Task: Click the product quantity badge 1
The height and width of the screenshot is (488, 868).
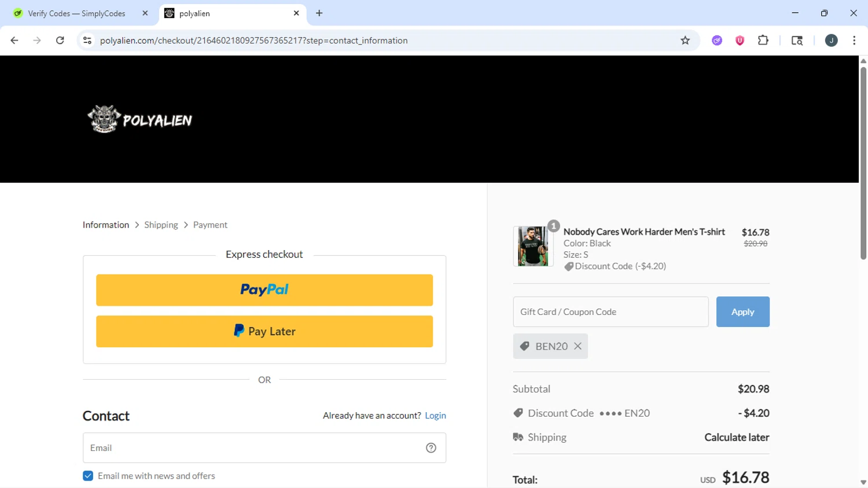Action: pyautogui.click(x=554, y=226)
